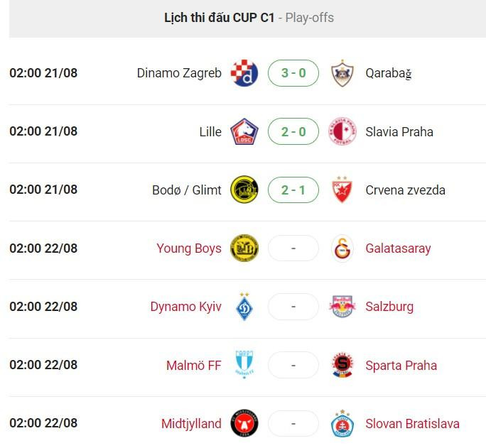This screenshot has height=448, width=486.
Task: Open the Slovan Bratislava team link
Action: (412, 423)
